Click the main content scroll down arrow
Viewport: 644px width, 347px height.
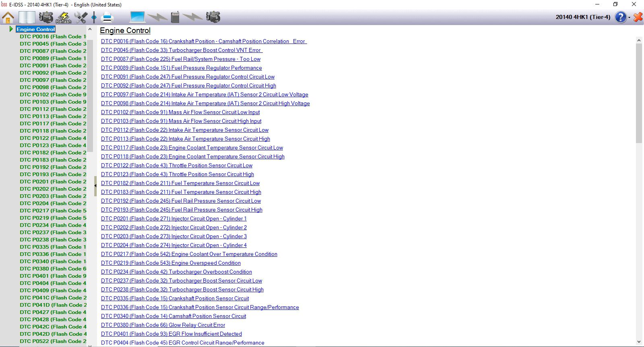[639, 342]
